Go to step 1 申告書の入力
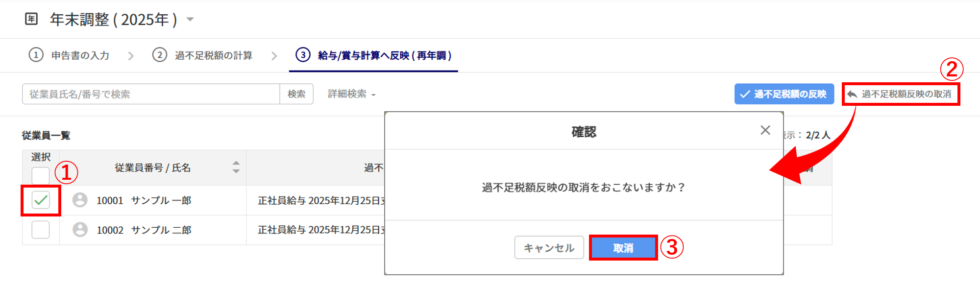The image size is (980, 287). pos(70,55)
